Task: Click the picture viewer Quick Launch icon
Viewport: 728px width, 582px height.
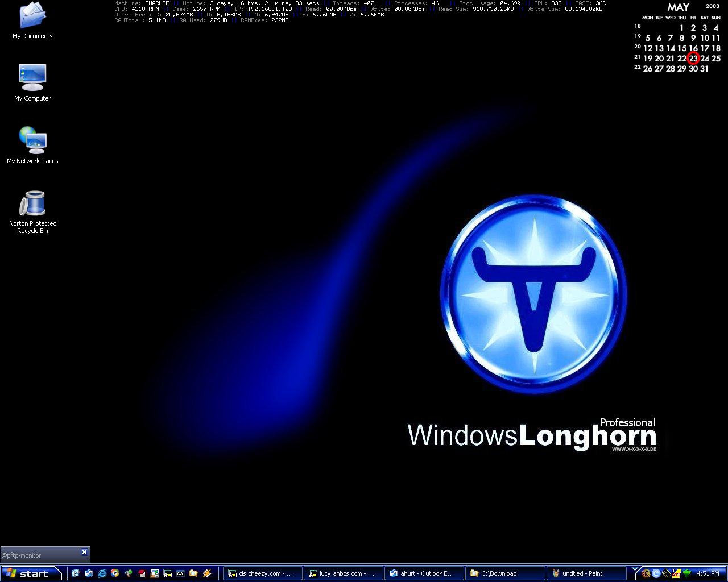Action: click(x=154, y=573)
